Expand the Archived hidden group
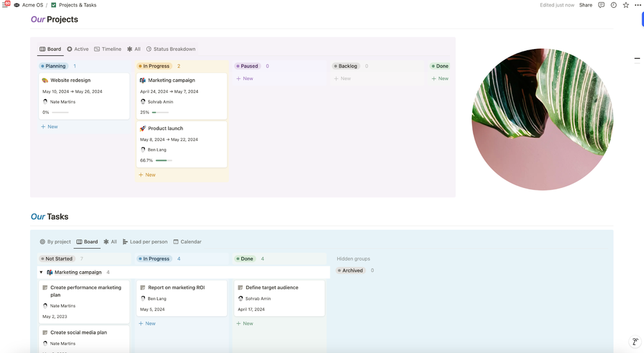The height and width of the screenshot is (353, 644). pyautogui.click(x=350, y=271)
